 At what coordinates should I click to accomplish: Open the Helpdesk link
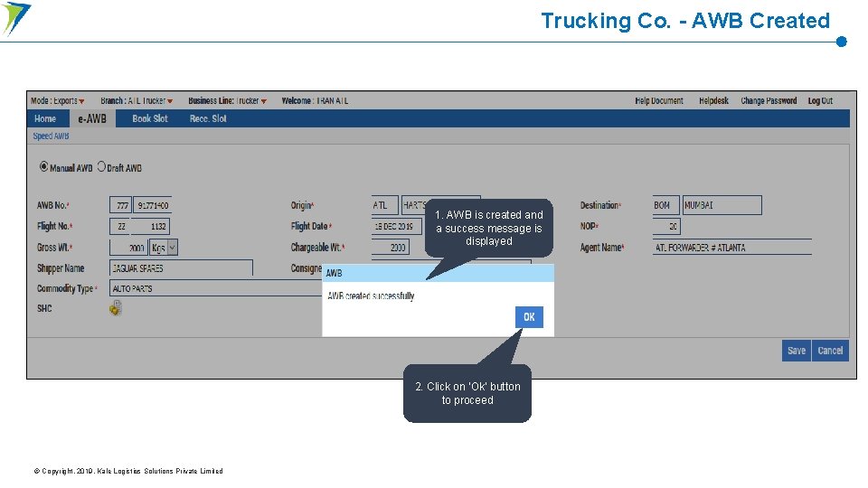click(713, 100)
